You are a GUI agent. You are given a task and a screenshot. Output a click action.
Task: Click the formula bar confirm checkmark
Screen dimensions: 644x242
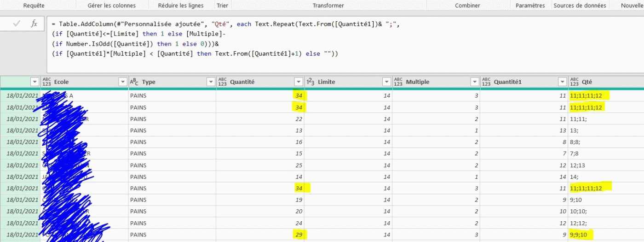coord(17,24)
